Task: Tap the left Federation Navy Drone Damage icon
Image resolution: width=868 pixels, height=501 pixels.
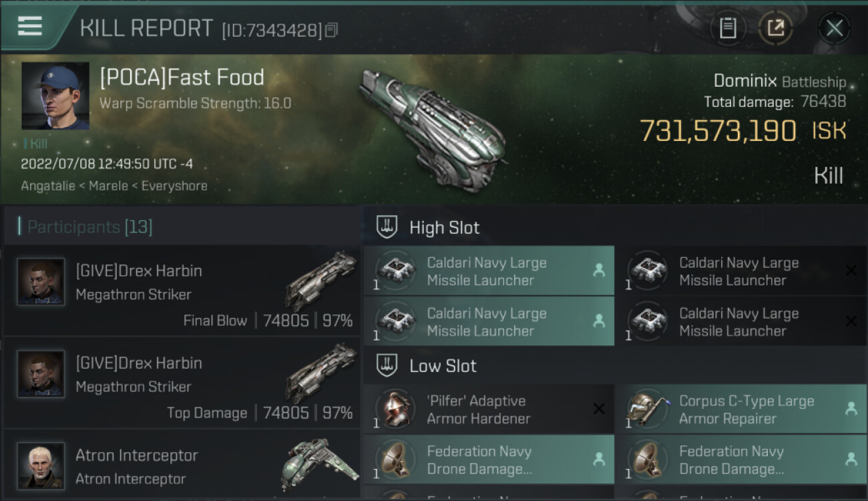Action: (395, 460)
